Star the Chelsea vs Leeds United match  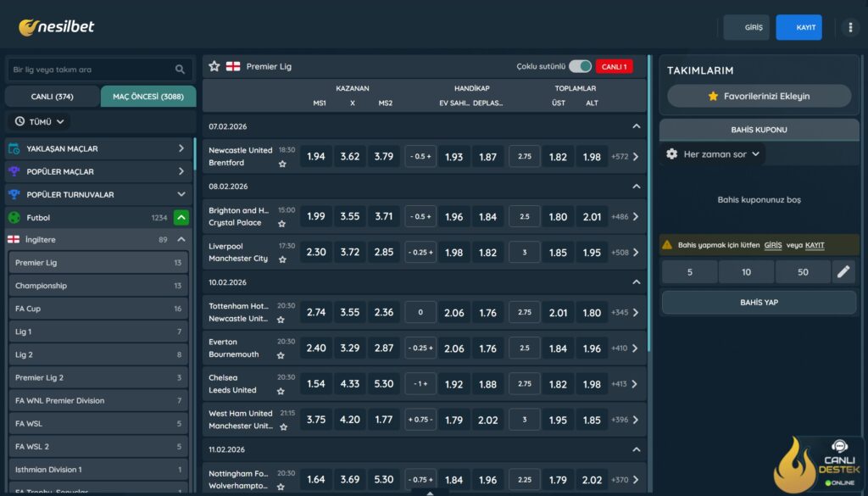pos(282,391)
